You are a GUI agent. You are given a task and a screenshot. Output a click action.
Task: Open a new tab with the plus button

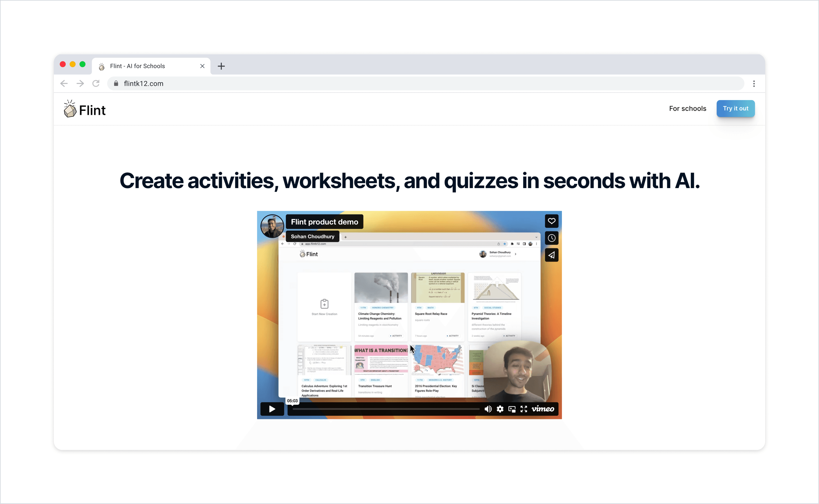point(221,66)
